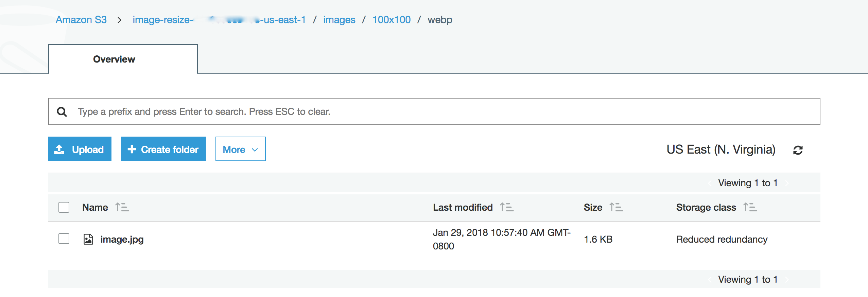Go to previous page arrow in bottom pager

(710, 280)
